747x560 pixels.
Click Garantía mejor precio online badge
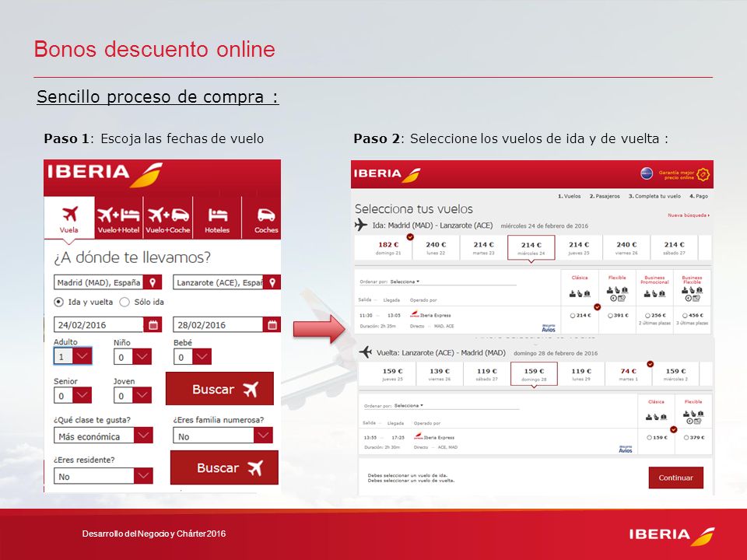[684, 175]
